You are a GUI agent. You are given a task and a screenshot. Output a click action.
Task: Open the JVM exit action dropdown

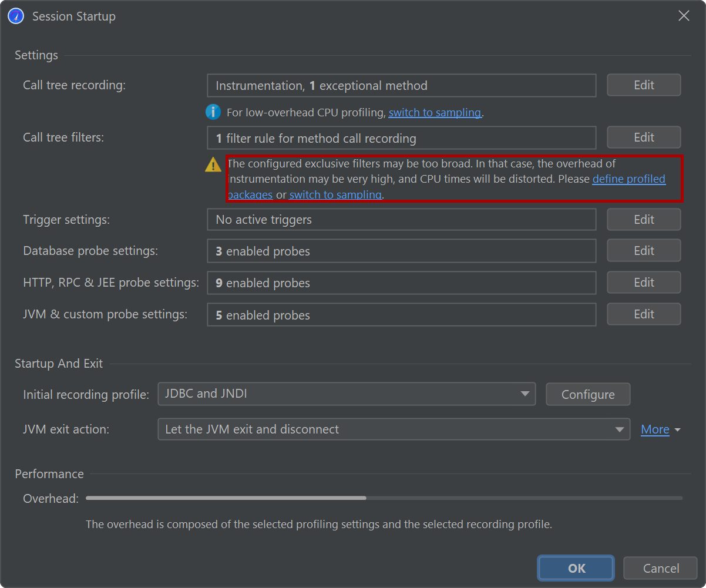pos(394,429)
